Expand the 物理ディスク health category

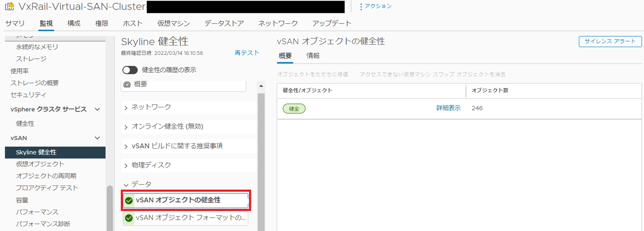click(126, 165)
